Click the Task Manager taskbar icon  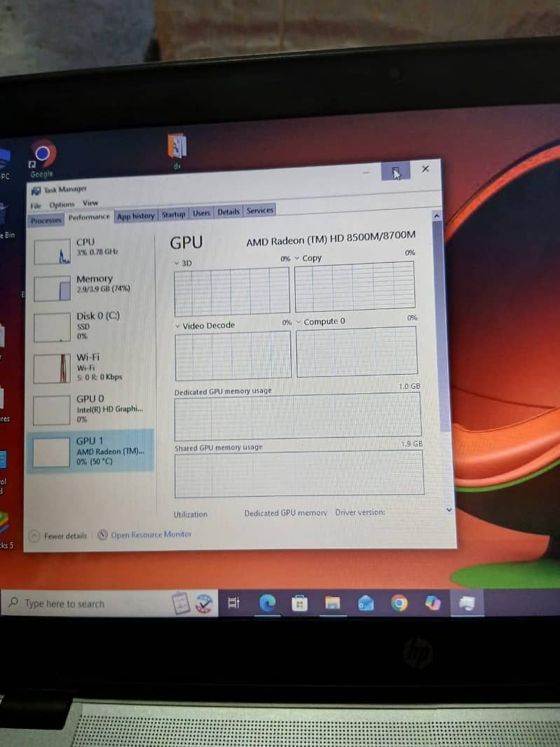tap(467, 603)
